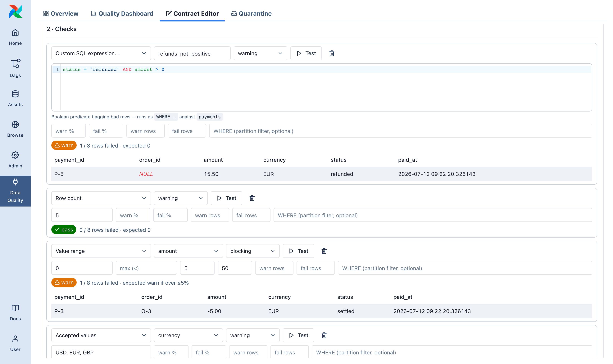Select the Contract Editor tab
Viewport: 613px width, 364px height.
click(x=192, y=13)
